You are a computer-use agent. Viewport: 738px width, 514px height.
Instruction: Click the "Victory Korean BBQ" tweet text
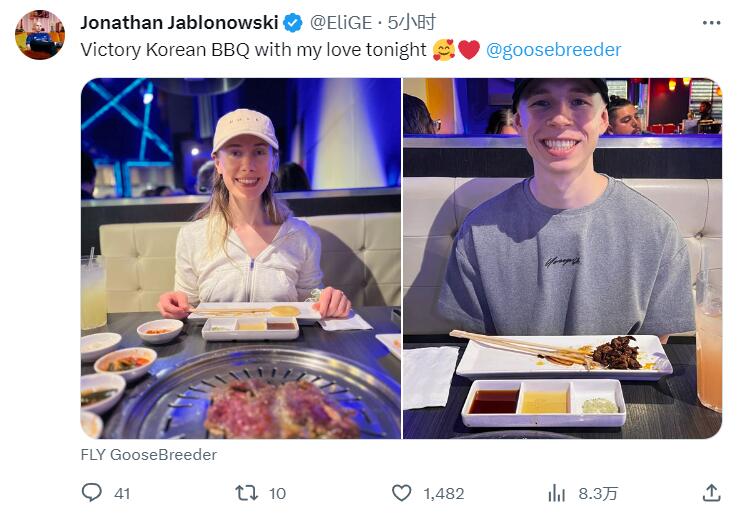253,49
